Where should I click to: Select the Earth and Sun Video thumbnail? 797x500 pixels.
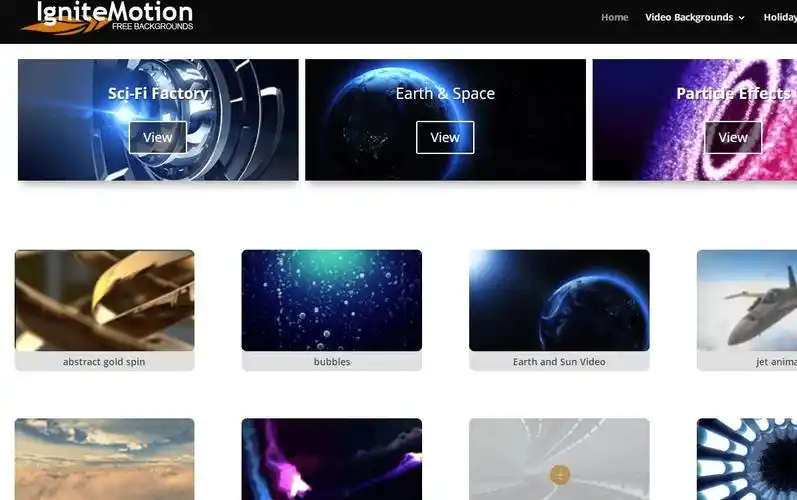(559, 300)
